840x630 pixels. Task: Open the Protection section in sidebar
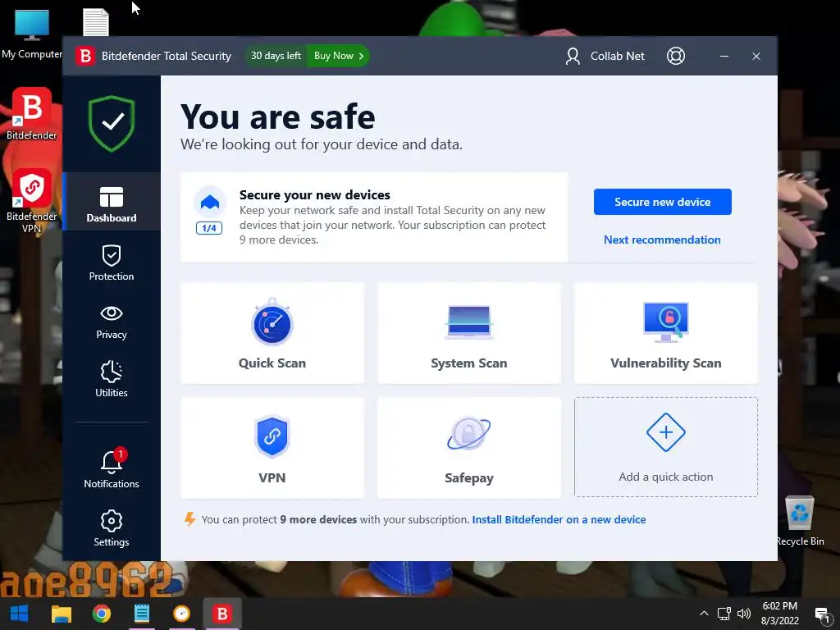coord(112,262)
